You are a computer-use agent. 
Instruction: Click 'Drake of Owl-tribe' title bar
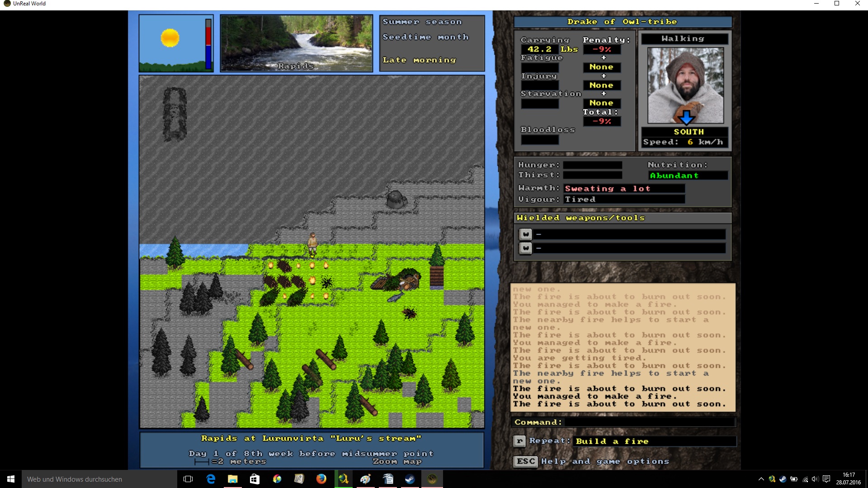623,21
